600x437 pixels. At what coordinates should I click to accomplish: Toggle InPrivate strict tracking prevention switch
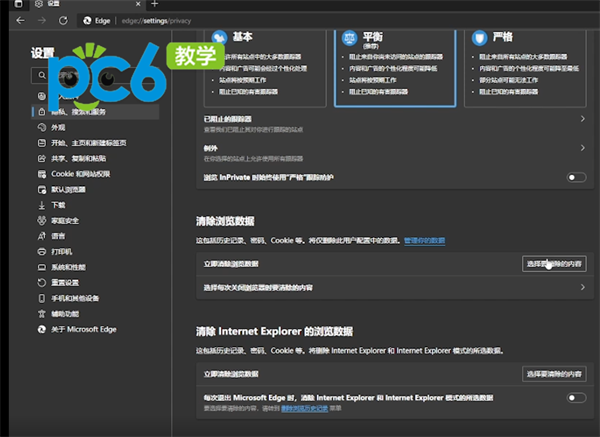point(576,177)
